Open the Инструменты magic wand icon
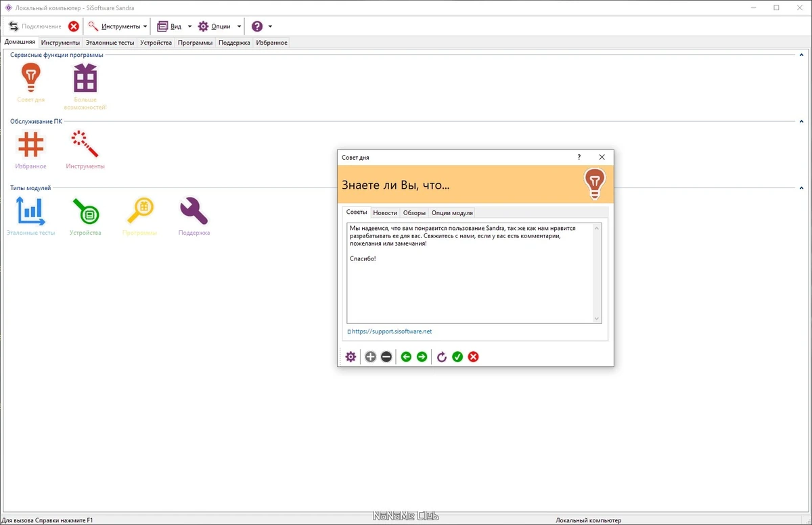812x525 pixels. (85, 143)
